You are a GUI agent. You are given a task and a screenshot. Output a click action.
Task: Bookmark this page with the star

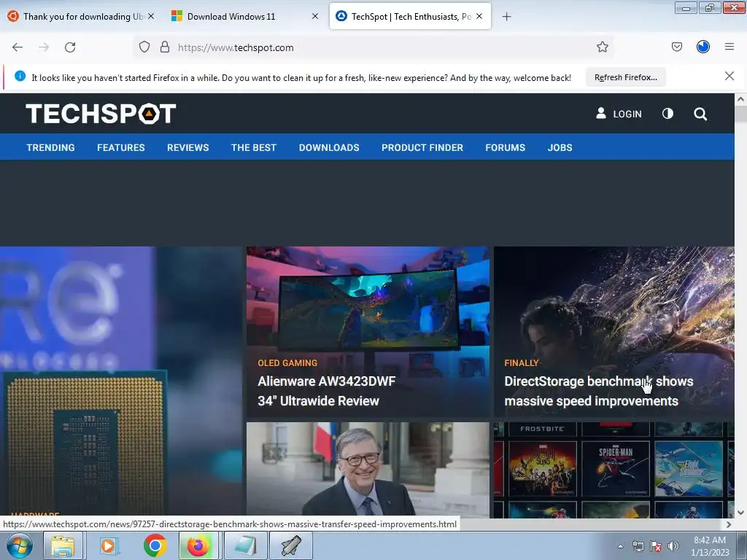pos(602,47)
